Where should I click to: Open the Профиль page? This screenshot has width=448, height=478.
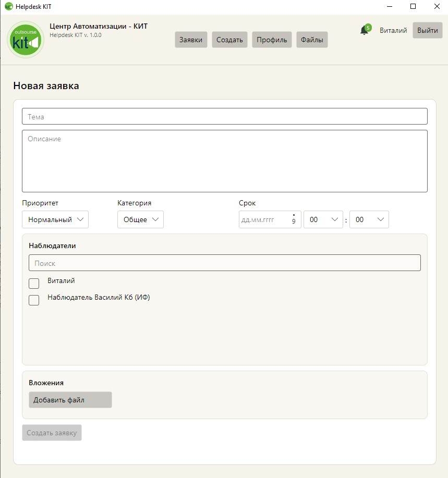coord(272,40)
